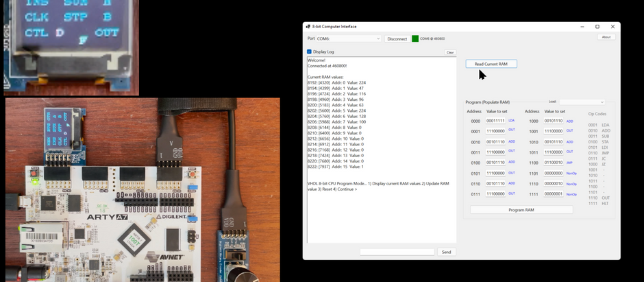Click the JMP label beside address 1100
644x282 pixels.
point(569,163)
